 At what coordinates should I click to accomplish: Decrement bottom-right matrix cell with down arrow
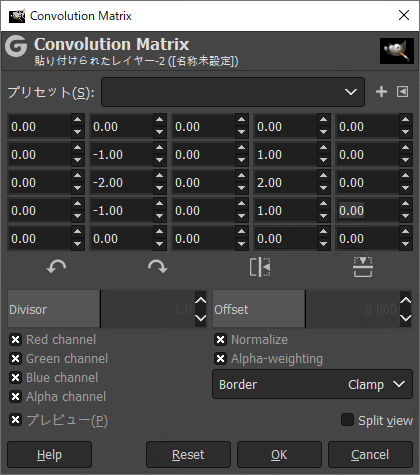pos(405,244)
